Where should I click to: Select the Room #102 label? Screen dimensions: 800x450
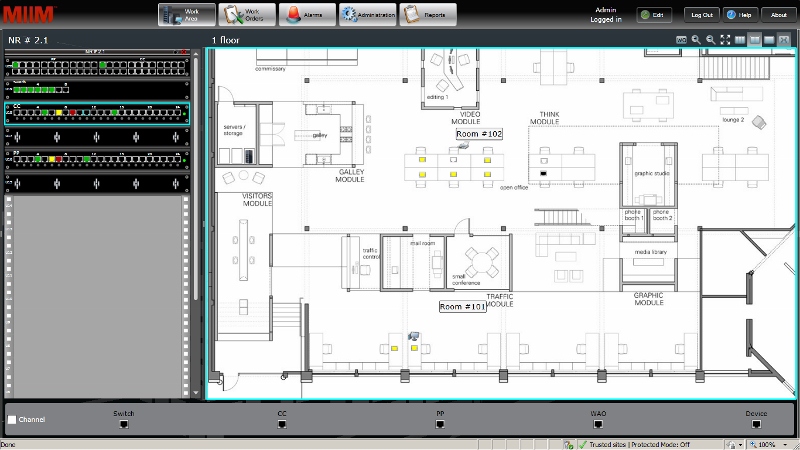click(479, 134)
